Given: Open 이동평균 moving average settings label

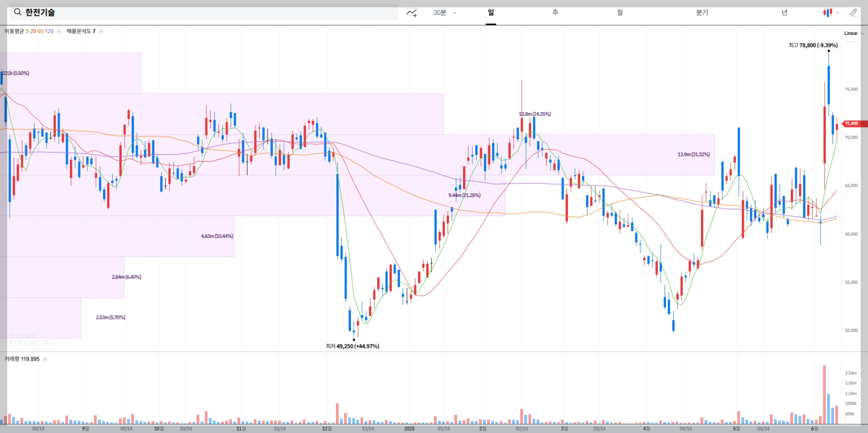Looking at the screenshot, I should tap(14, 31).
